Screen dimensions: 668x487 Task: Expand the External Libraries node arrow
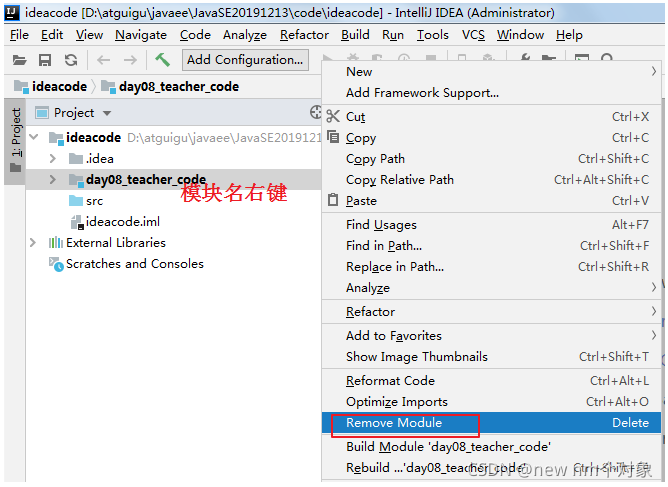click(x=33, y=243)
